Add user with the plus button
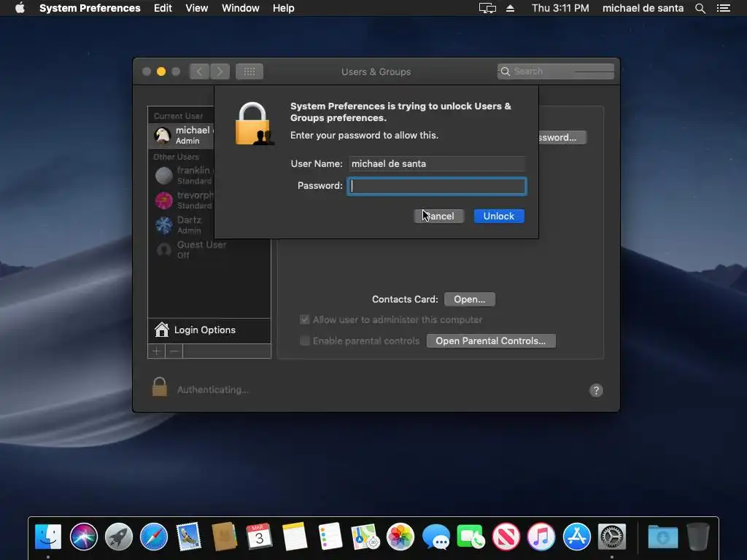 pos(156,351)
